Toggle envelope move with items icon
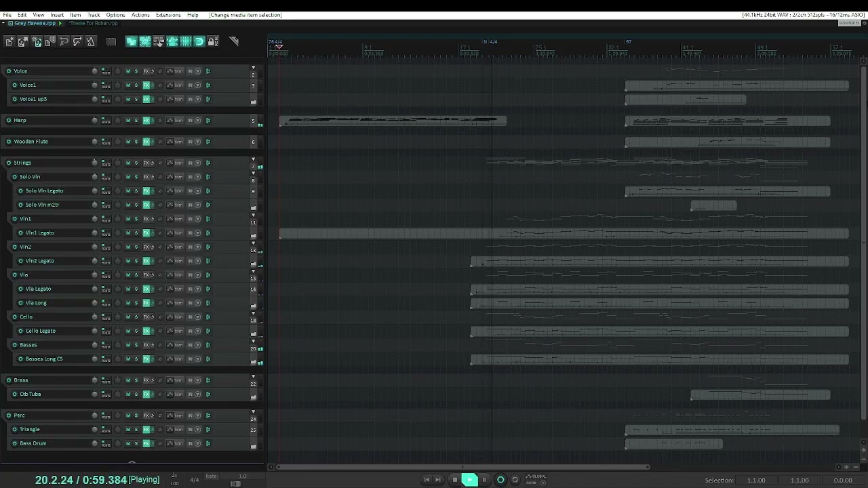 (172, 41)
